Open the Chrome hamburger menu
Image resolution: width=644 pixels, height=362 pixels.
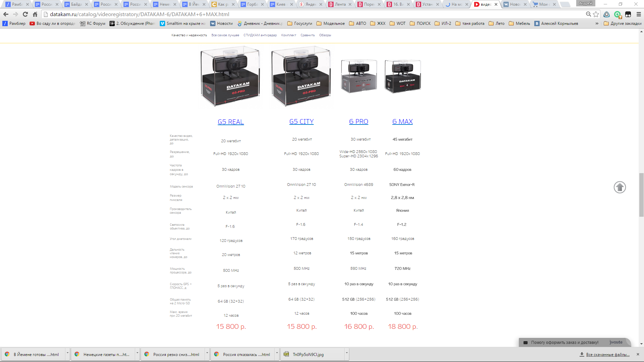(x=639, y=14)
